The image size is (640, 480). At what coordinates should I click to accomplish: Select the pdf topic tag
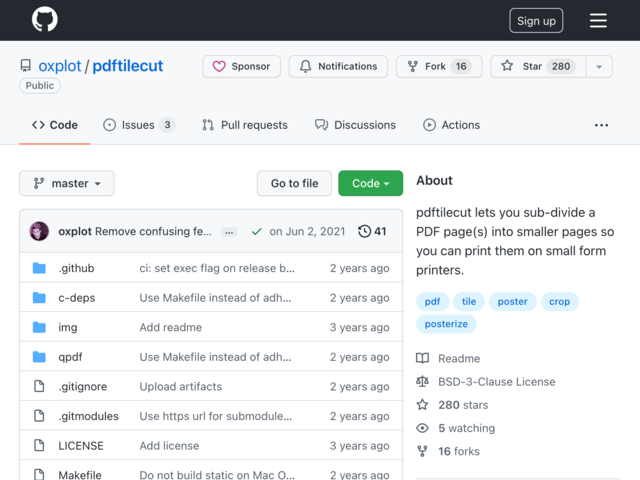(x=432, y=302)
